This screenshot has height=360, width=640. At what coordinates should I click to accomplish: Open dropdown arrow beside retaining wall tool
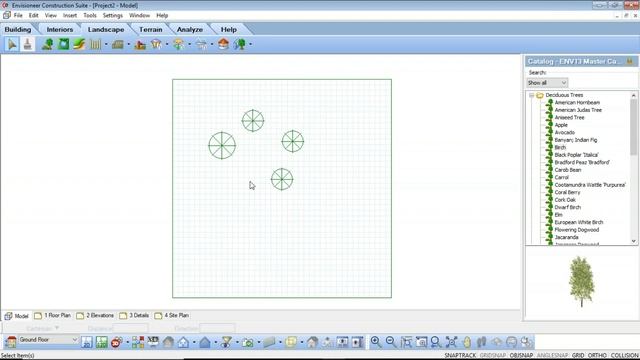(x=129, y=44)
